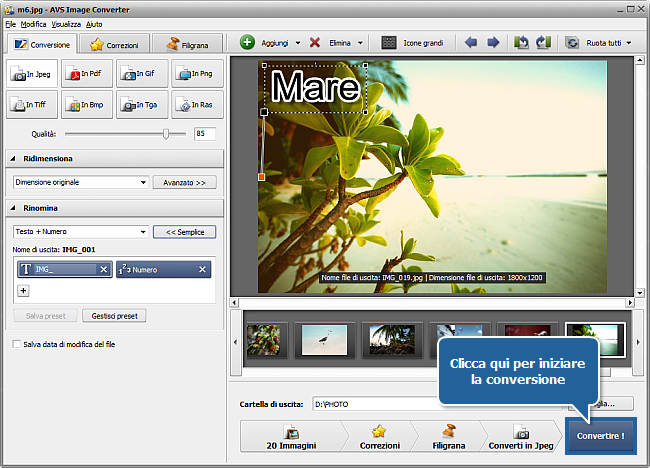This screenshot has height=468, width=650.
Task: Select In Gif output format
Action: pyautogui.click(x=141, y=75)
